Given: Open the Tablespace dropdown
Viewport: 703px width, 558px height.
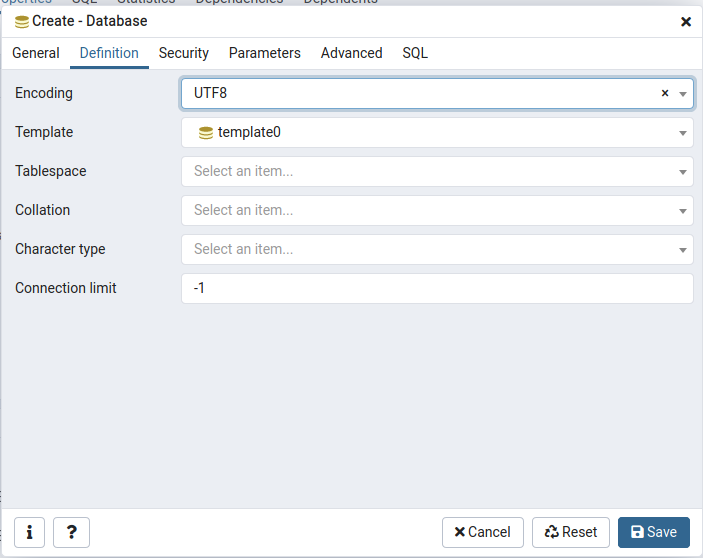Looking at the screenshot, I should pyautogui.click(x=683, y=172).
